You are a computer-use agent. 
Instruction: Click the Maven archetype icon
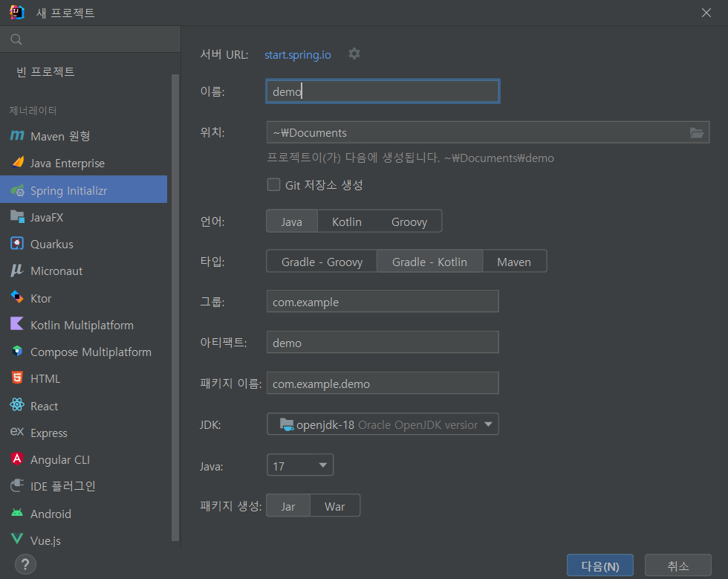pos(17,136)
